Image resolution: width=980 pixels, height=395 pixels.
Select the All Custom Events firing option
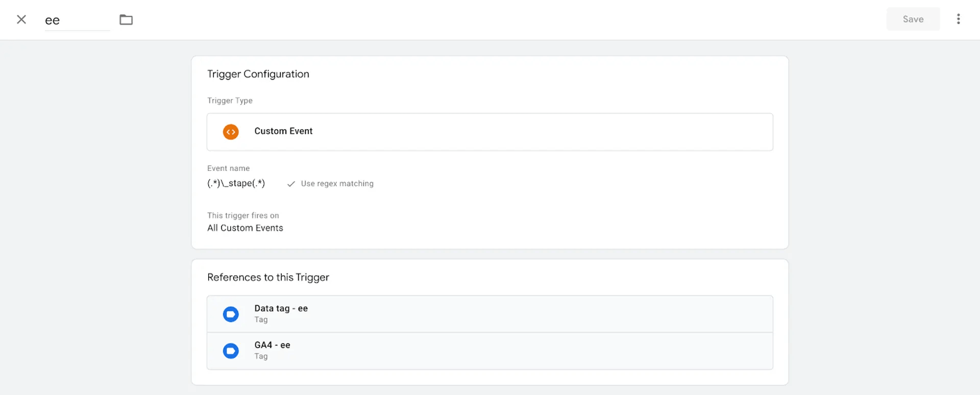point(245,228)
